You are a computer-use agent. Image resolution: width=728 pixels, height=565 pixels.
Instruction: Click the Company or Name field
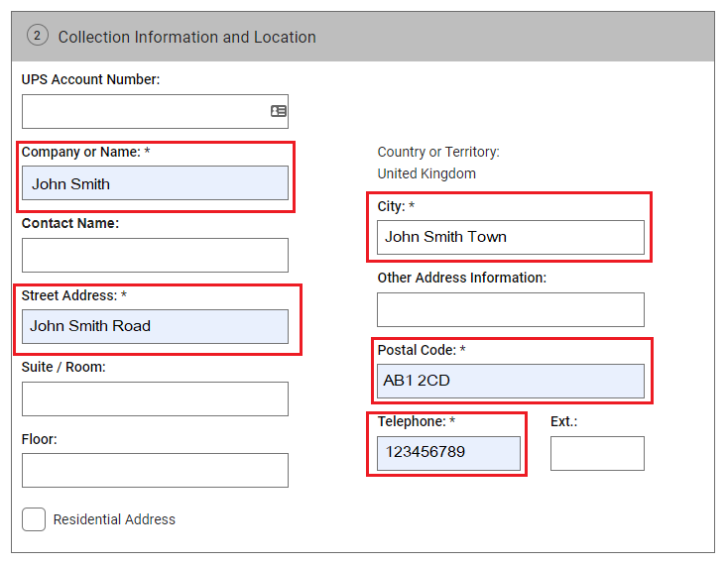click(x=155, y=183)
